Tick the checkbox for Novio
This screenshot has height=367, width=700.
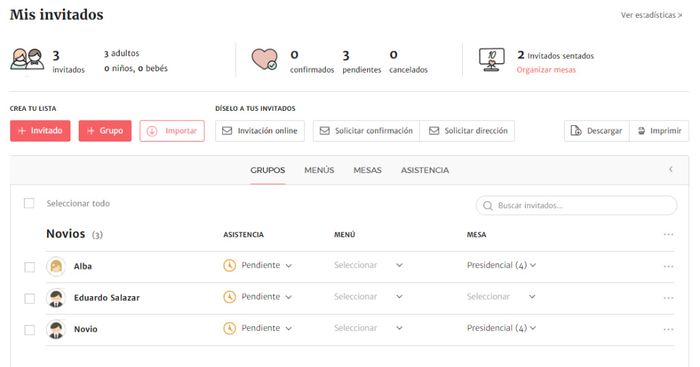pos(29,330)
